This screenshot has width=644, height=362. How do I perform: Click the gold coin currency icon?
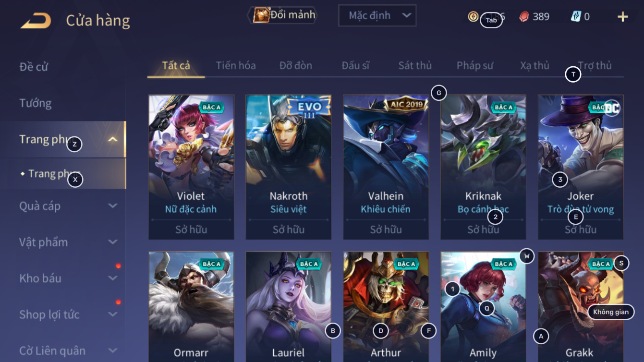[x=473, y=16]
